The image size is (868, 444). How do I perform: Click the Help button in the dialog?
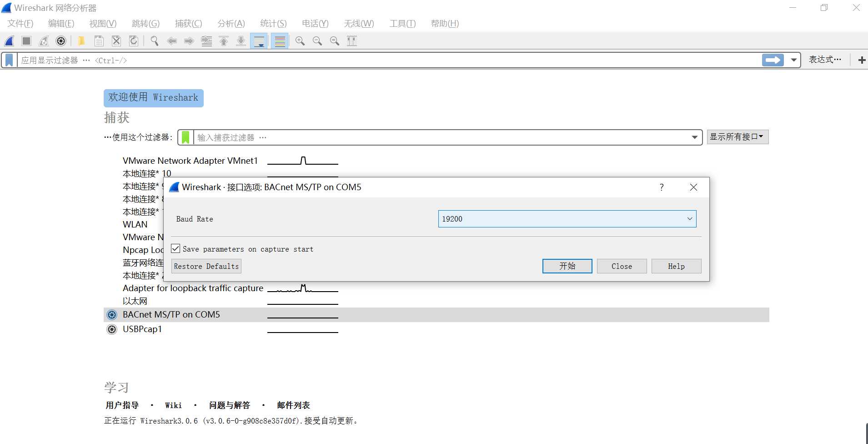676,266
